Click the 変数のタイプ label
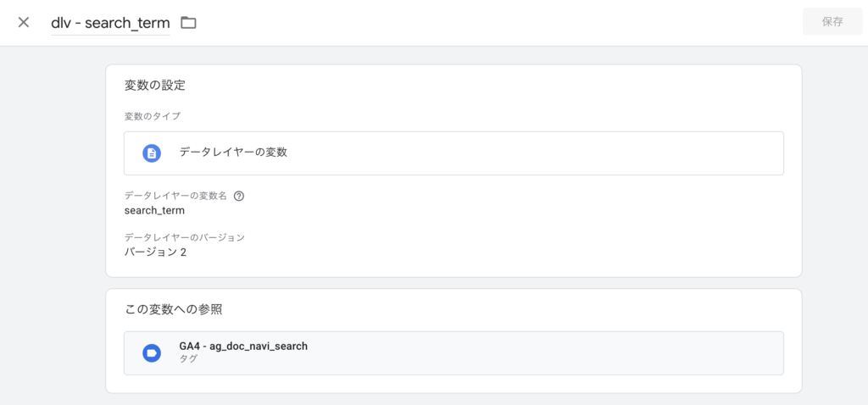This screenshot has width=868, height=405. 152,116
